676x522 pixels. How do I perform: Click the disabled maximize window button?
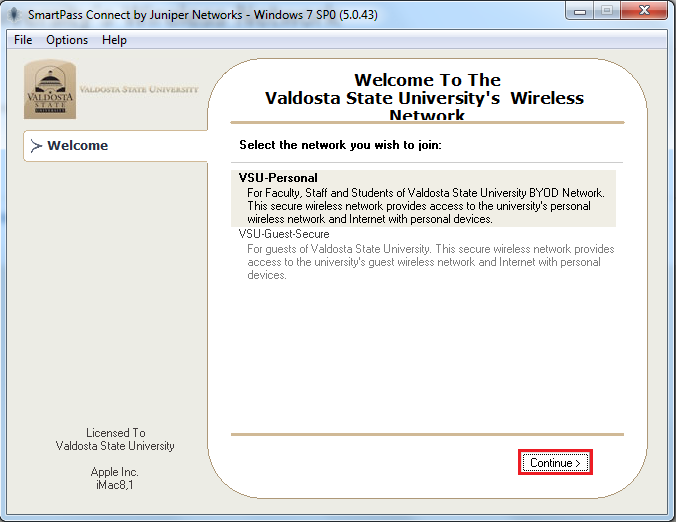tap(607, 11)
